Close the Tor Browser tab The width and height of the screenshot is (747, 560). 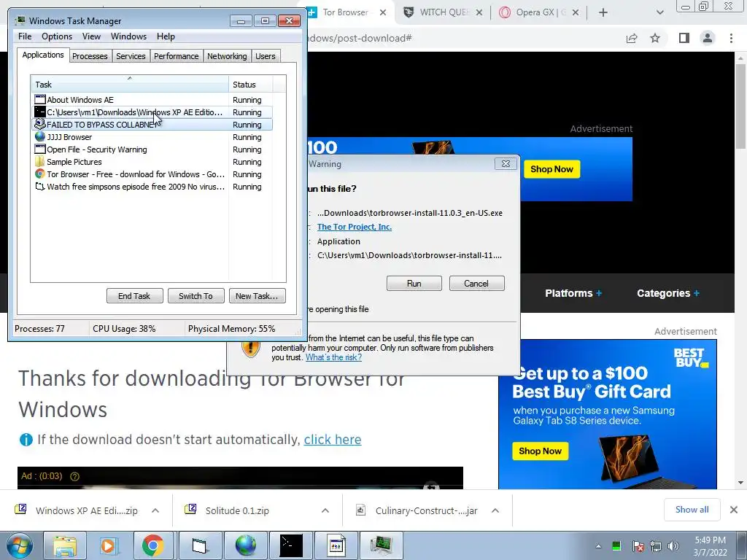[383, 12]
